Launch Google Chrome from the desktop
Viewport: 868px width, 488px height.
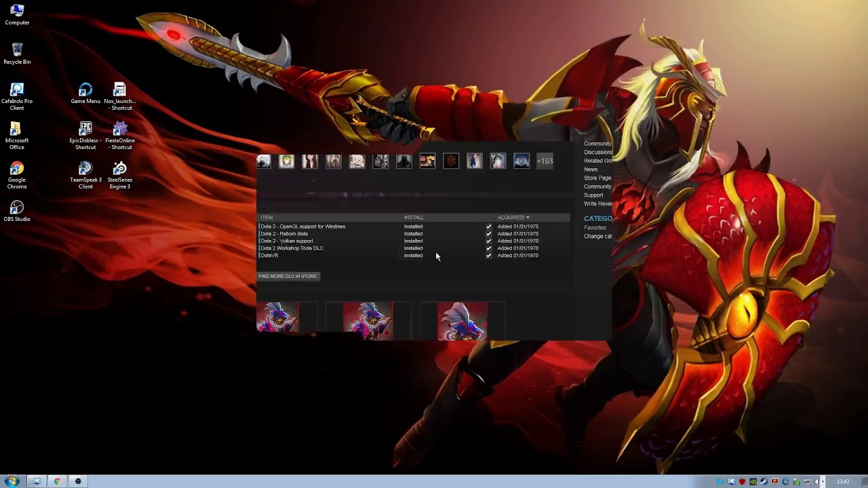(x=17, y=175)
